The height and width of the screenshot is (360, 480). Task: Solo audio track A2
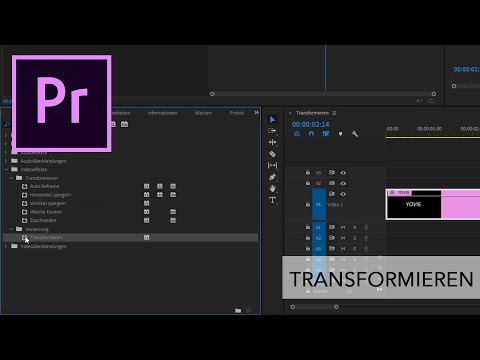click(355, 238)
